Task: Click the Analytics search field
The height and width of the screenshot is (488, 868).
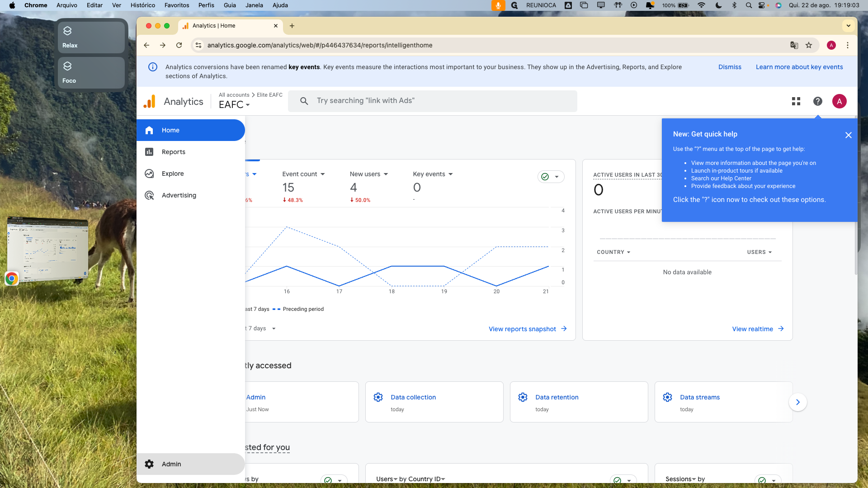Action: point(432,101)
